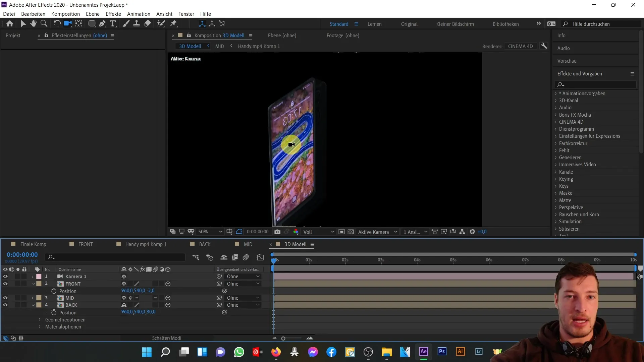Click the Handy.mp4 Komp 1 breadcrumb link
Image resolution: width=644 pixels, height=362 pixels.
259,46
